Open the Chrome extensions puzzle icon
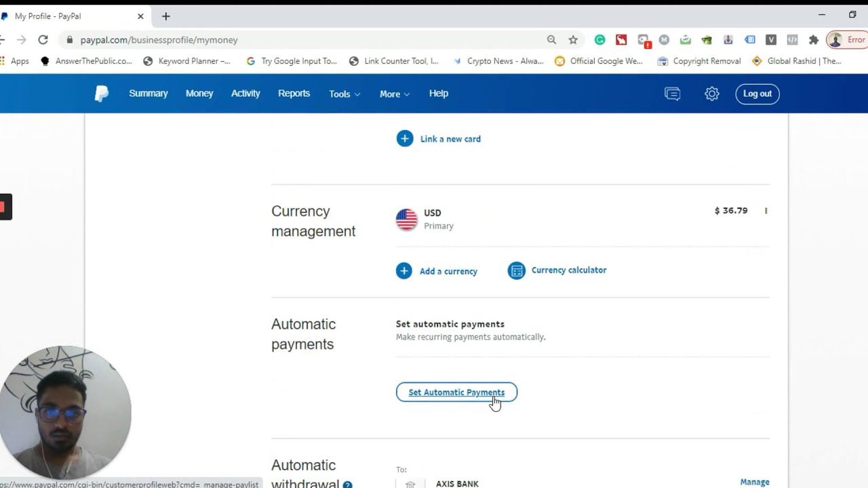 point(814,40)
